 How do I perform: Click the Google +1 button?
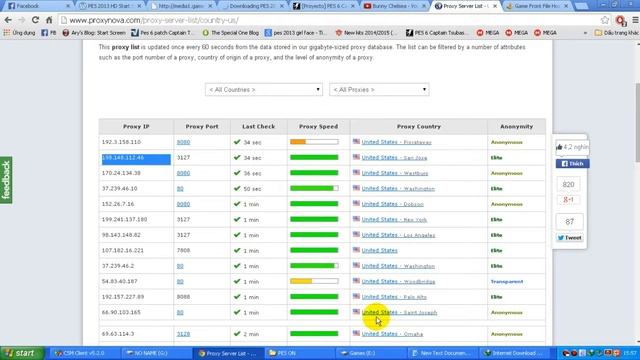569,200
